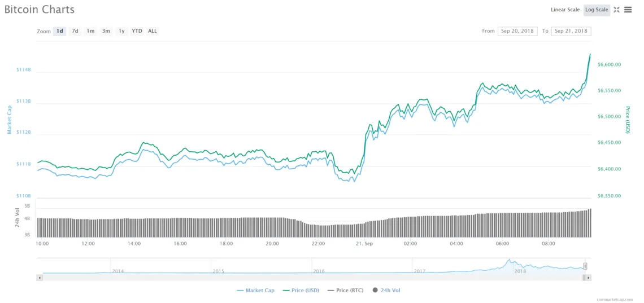Choose 3m zoom range
Screen dimensions: 644x303
click(x=106, y=31)
